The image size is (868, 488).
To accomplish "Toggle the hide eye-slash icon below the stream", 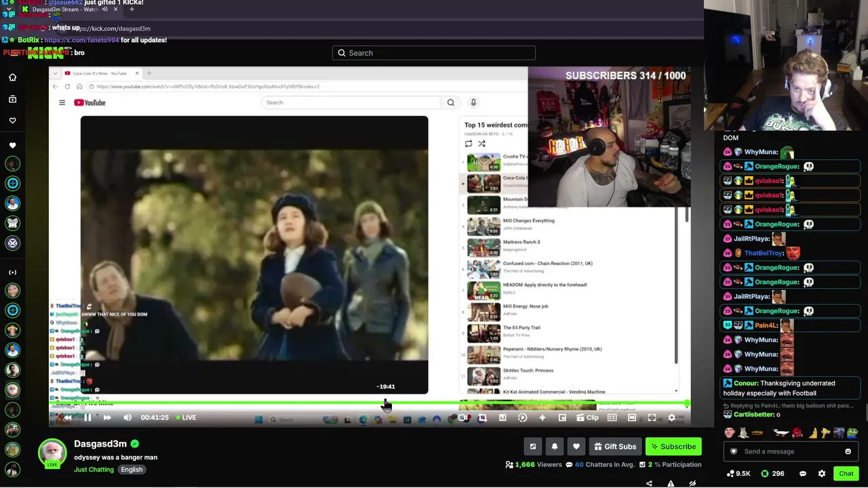I will tap(692, 483).
